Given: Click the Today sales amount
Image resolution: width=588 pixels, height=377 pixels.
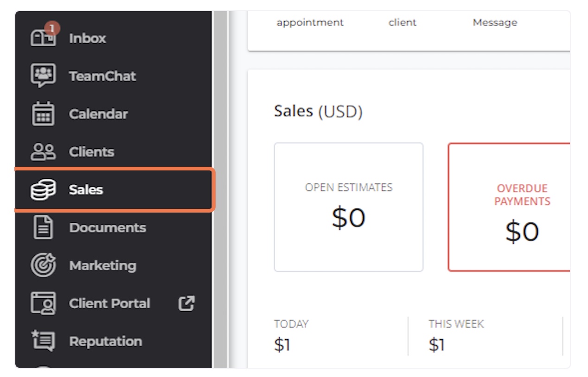Looking at the screenshot, I should (282, 345).
